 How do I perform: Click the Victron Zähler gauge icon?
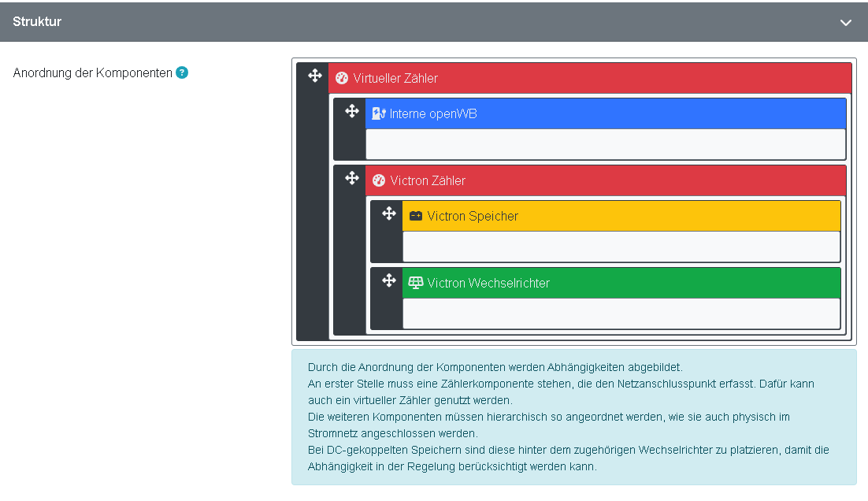tap(379, 180)
